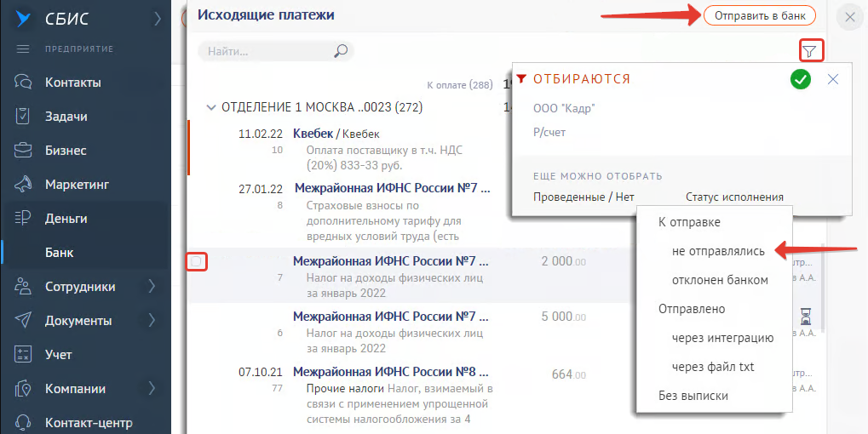The image size is (868, 434).
Task: Open the Статус исполнения filter
Action: (734, 197)
